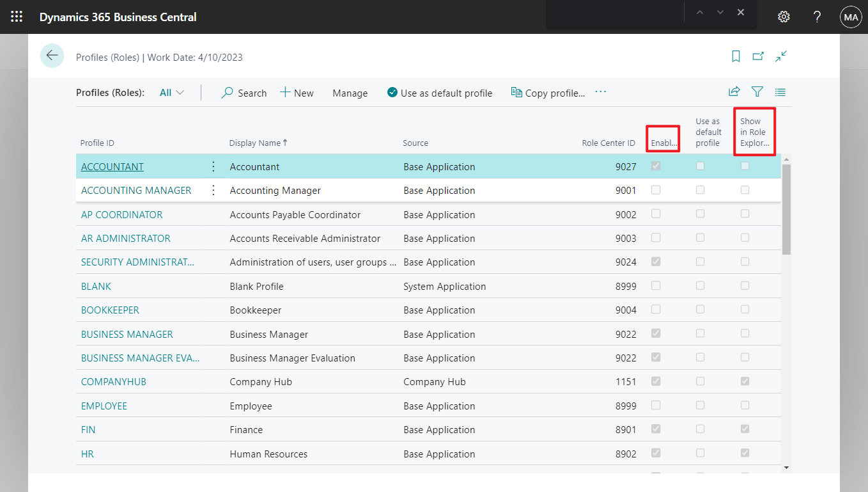
Task: Open the BUSINESS MANAGER profile link
Action: [x=126, y=334]
